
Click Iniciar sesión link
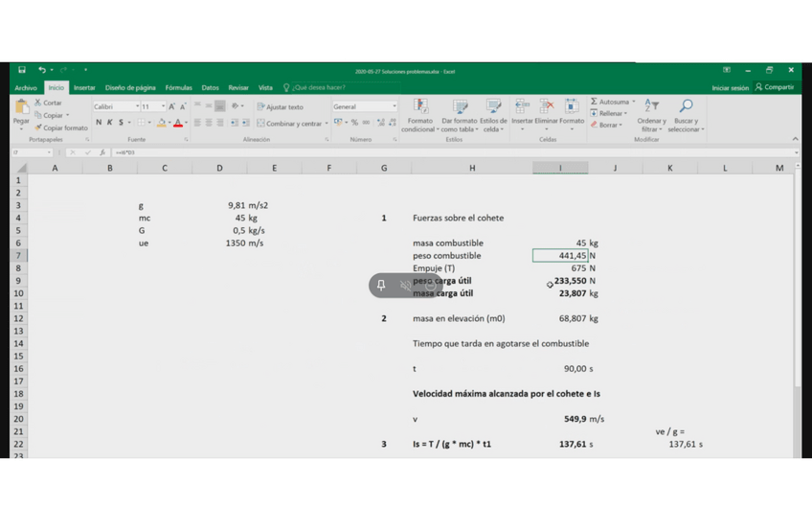[x=730, y=87]
